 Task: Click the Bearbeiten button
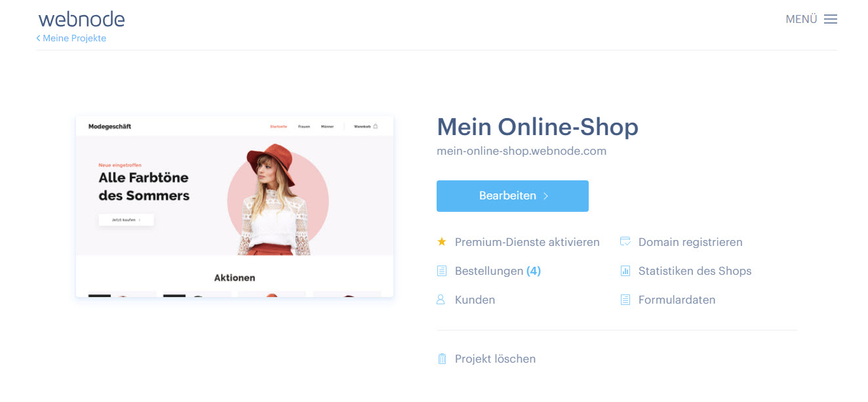[513, 196]
